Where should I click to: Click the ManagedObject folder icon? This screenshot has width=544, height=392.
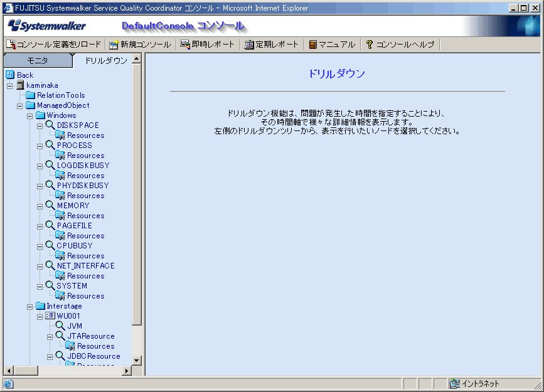(x=31, y=105)
